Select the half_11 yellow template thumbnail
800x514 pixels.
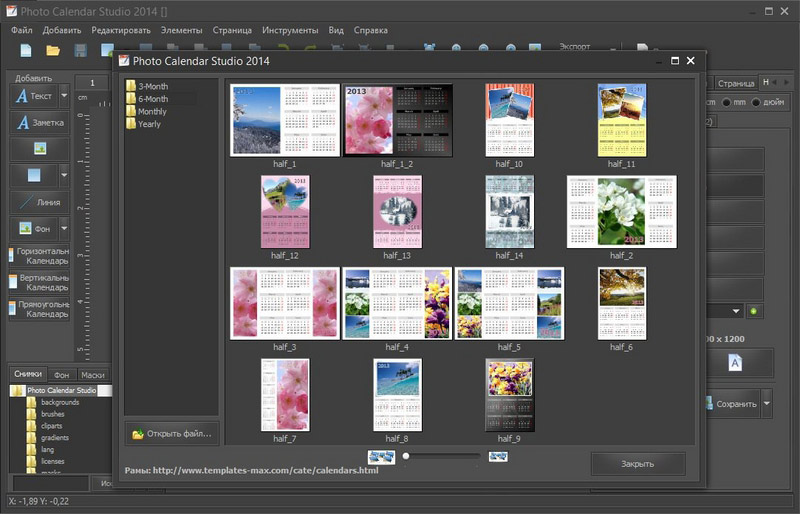click(x=621, y=121)
